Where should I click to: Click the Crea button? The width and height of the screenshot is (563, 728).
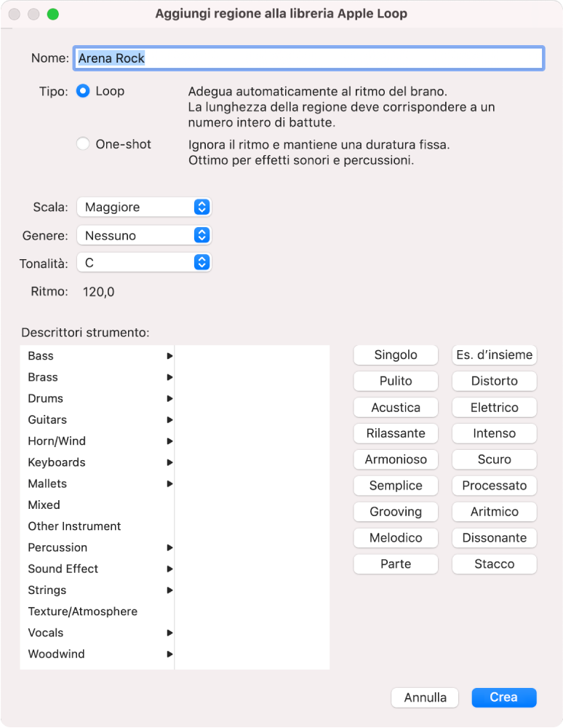click(503, 697)
